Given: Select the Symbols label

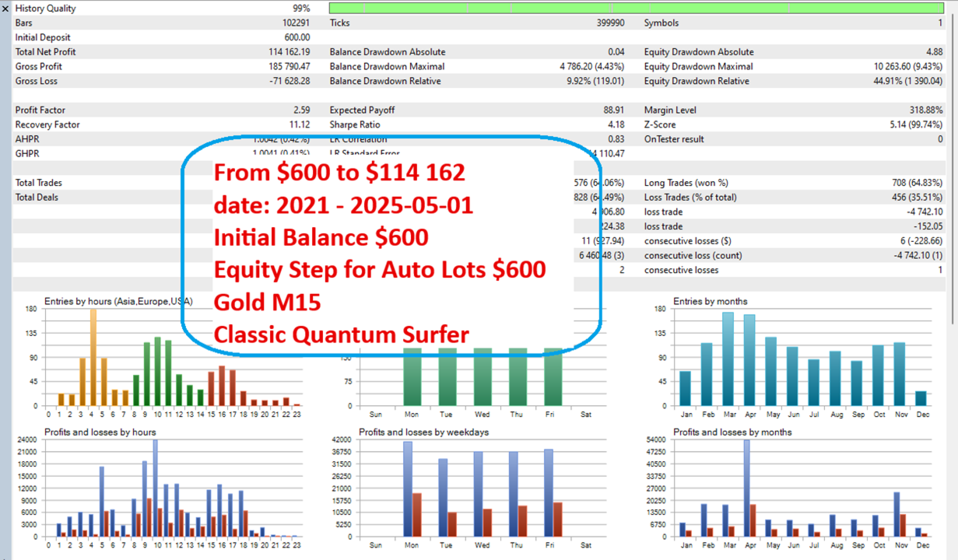Looking at the screenshot, I should click(x=661, y=23).
